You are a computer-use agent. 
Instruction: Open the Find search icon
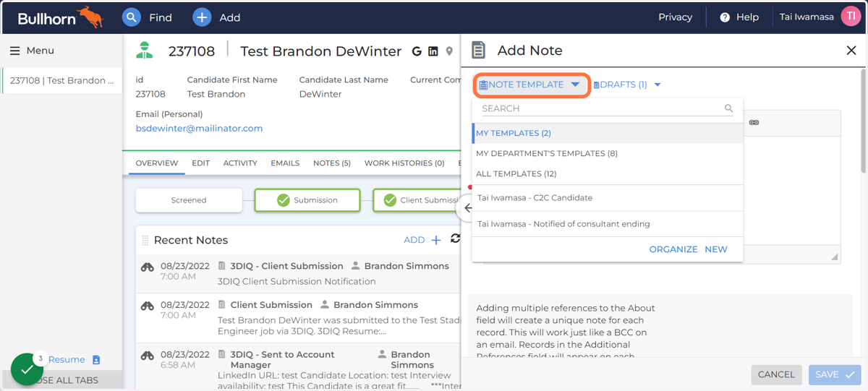pos(131,17)
